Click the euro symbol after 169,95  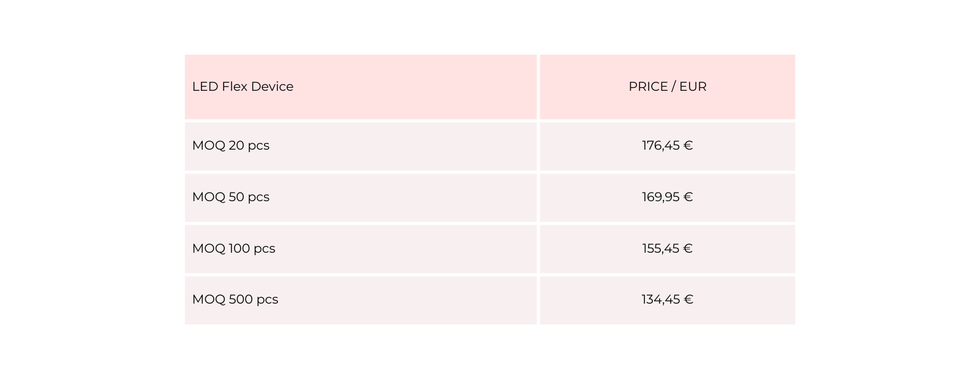click(x=688, y=197)
